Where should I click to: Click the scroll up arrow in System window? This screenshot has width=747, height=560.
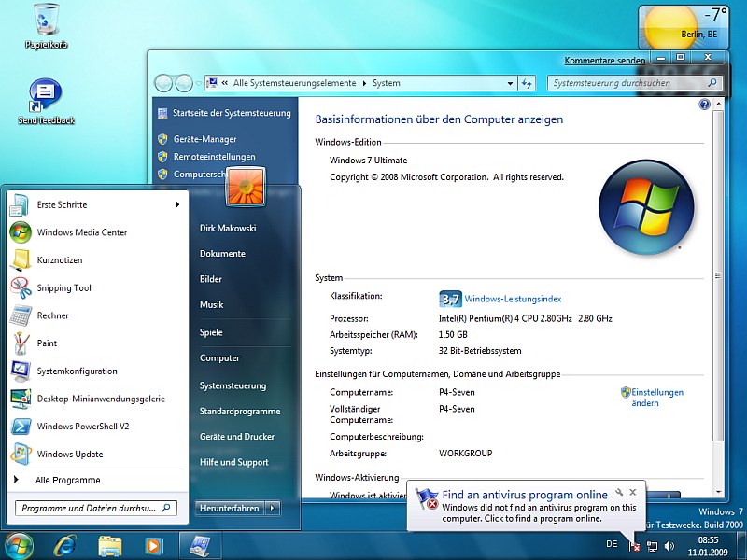718,104
